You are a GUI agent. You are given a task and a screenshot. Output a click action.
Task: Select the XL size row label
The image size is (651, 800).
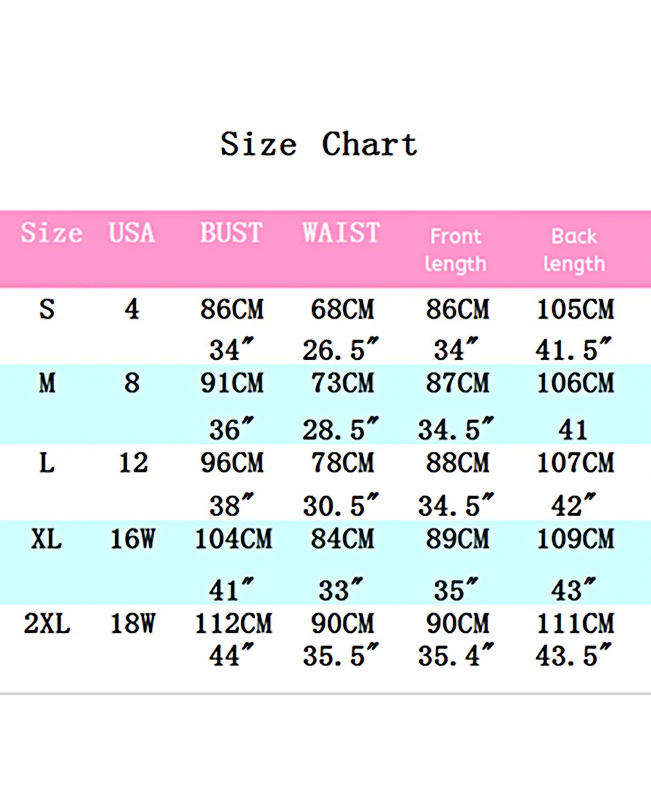[46, 539]
